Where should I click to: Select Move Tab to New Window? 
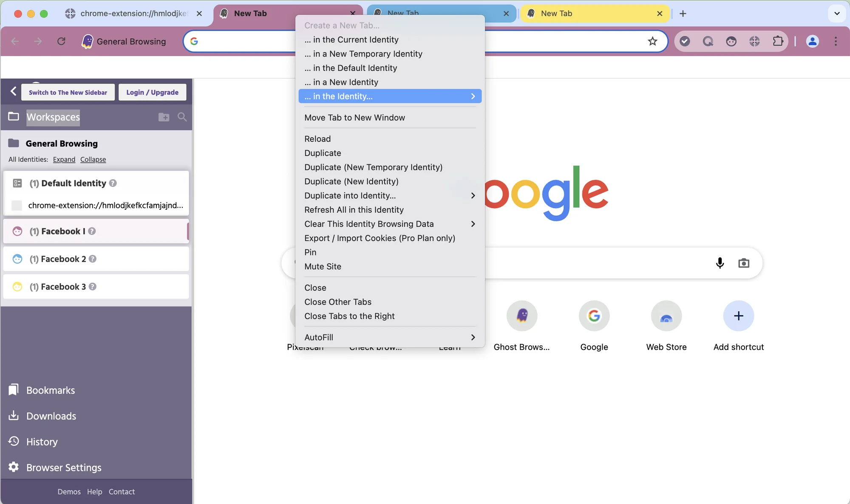(390, 118)
